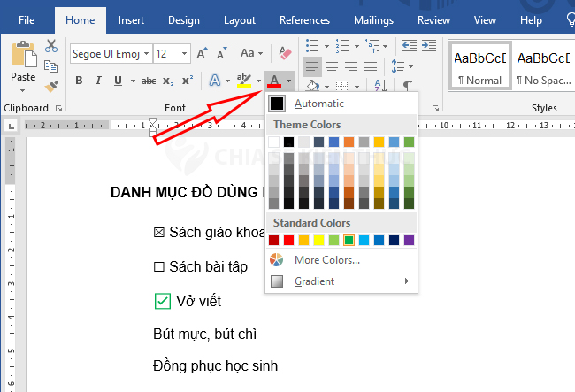
Task: Switch to the Insert tab
Action: tap(131, 19)
